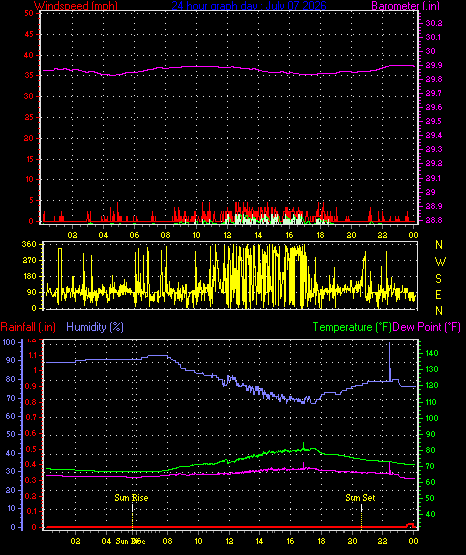Click the 'Sun Set' label in the lower chart
Screen dimensions: 466x555
(x=360, y=498)
